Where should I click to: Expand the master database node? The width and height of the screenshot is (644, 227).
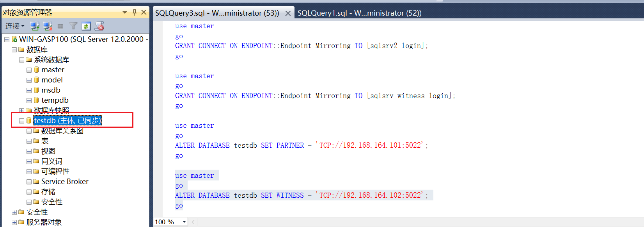tap(29, 70)
